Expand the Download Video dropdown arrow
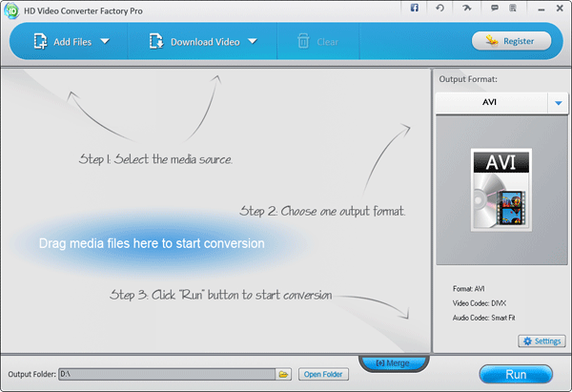This screenshot has height=392, width=572. pyautogui.click(x=253, y=42)
